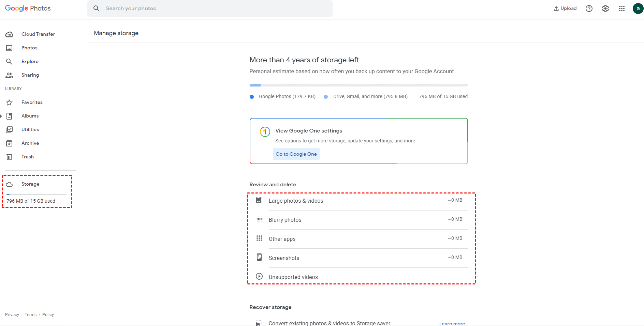Click the Go to Google One button
Viewport: 644px width, 326px height.
click(296, 154)
